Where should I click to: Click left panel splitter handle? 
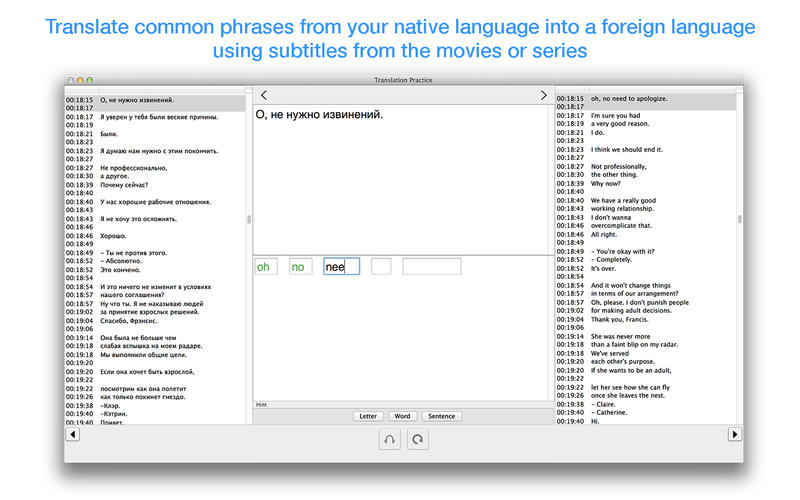249,219
